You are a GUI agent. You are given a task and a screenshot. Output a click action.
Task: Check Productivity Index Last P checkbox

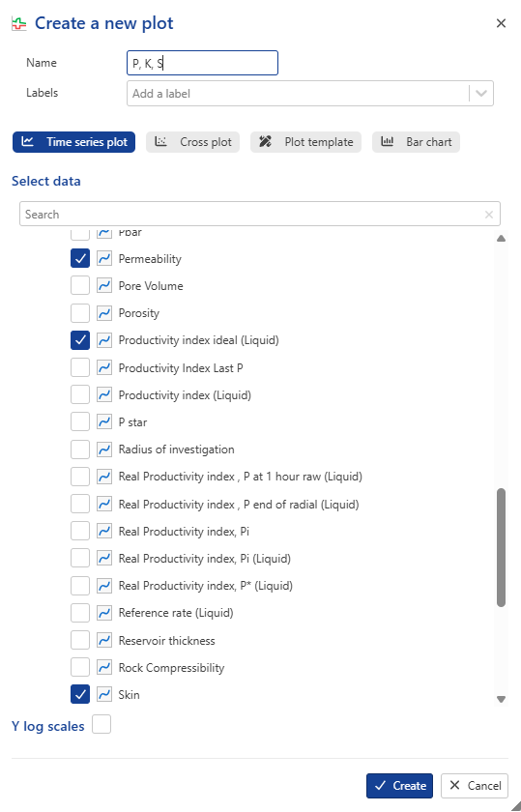(x=80, y=367)
